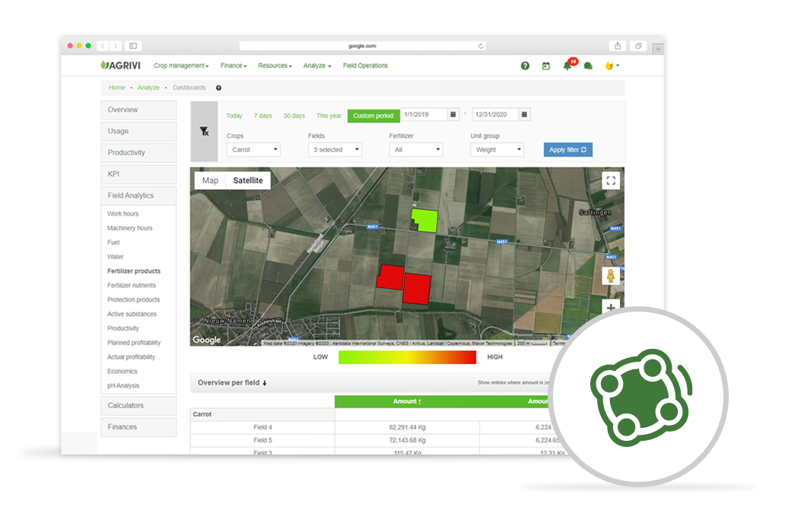Click browser share icon

pyautogui.click(x=618, y=46)
